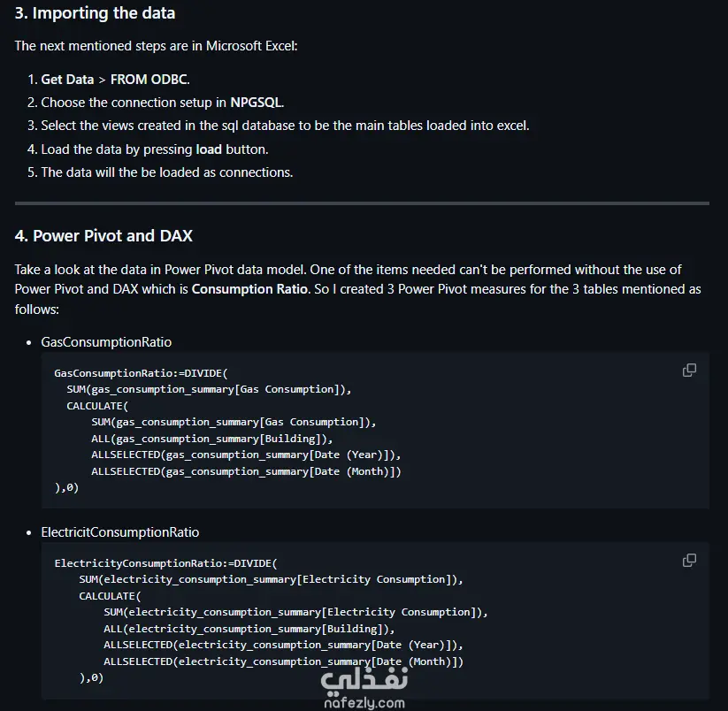
Task: Click the ALL(gas_consumption_summary[Building]) code line
Action: [211, 439]
